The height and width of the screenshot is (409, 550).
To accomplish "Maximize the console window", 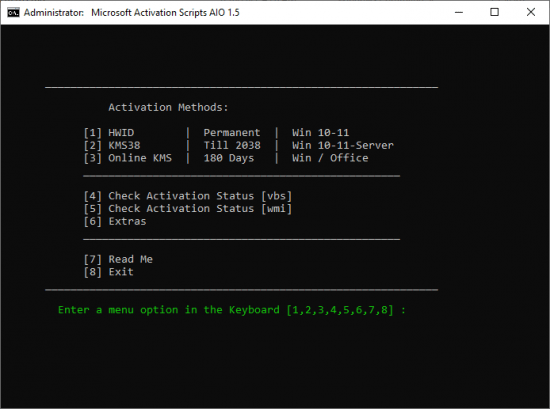I will tap(495, 12).
